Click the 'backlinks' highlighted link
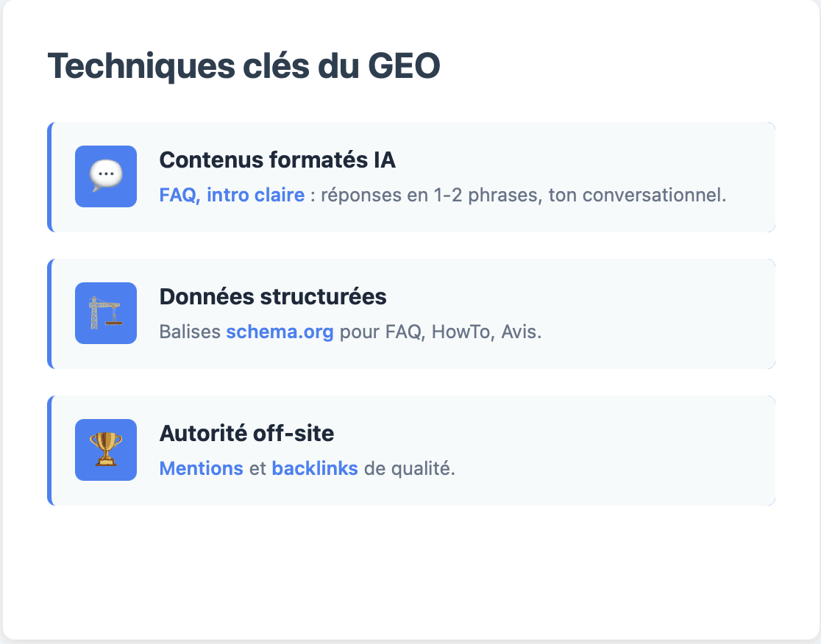Image resolution: width=821 pixels, height=644 pixels. (315, 469)
